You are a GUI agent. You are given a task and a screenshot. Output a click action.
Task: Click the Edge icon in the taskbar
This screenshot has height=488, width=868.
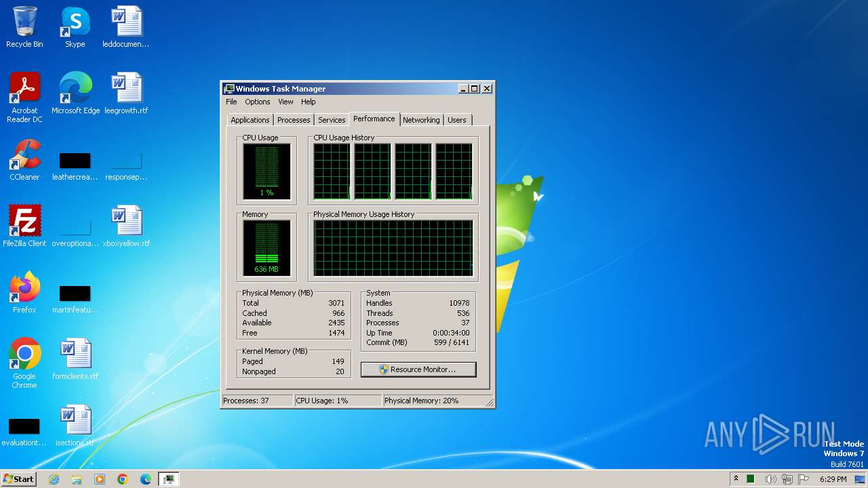[146, 479]
